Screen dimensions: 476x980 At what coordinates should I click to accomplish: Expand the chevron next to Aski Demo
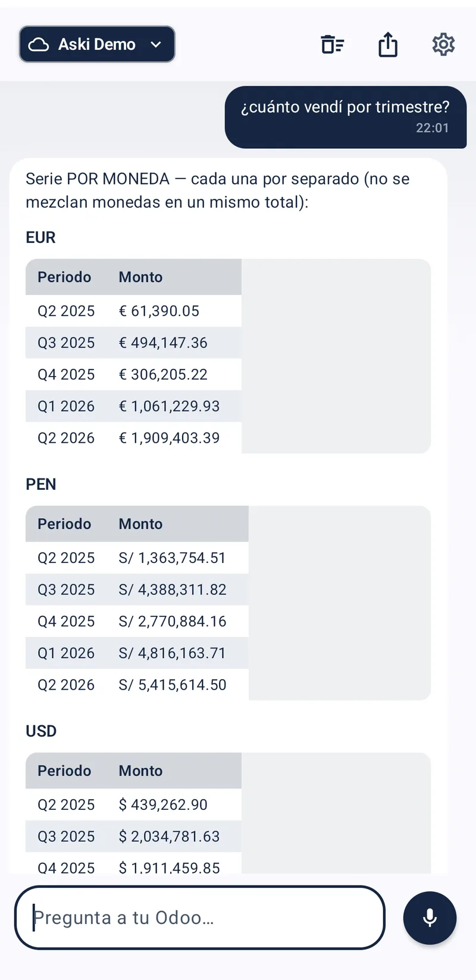156,45
